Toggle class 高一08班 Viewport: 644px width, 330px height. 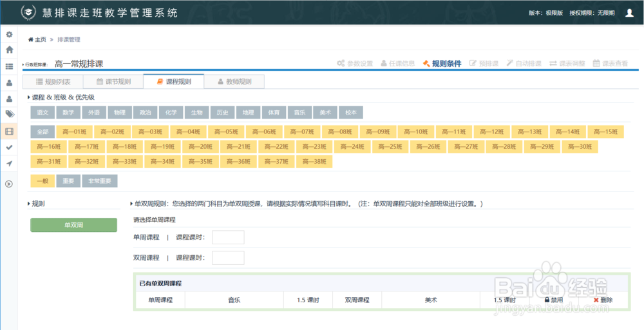pos(340,131)
